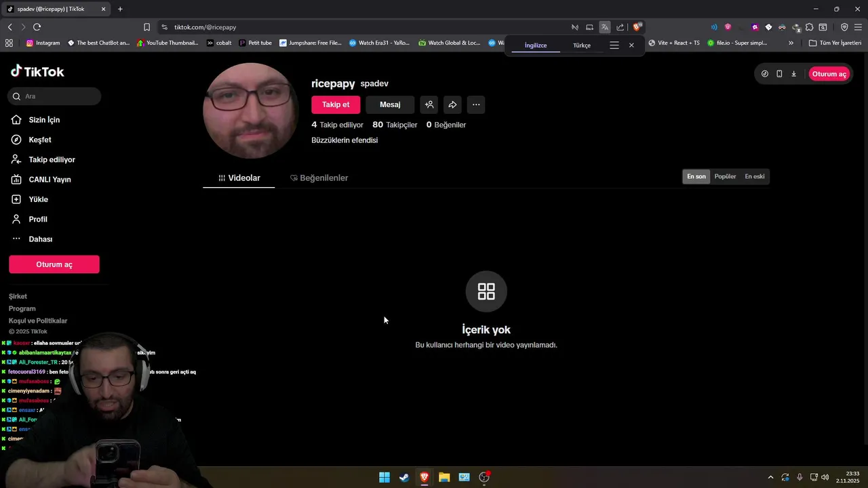
Task: Click the phone app icon top right
Action: click(x=779, y=74)
